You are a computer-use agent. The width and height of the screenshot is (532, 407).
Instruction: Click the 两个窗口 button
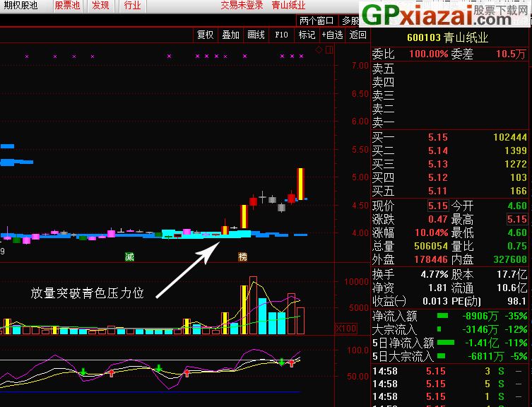317,20
